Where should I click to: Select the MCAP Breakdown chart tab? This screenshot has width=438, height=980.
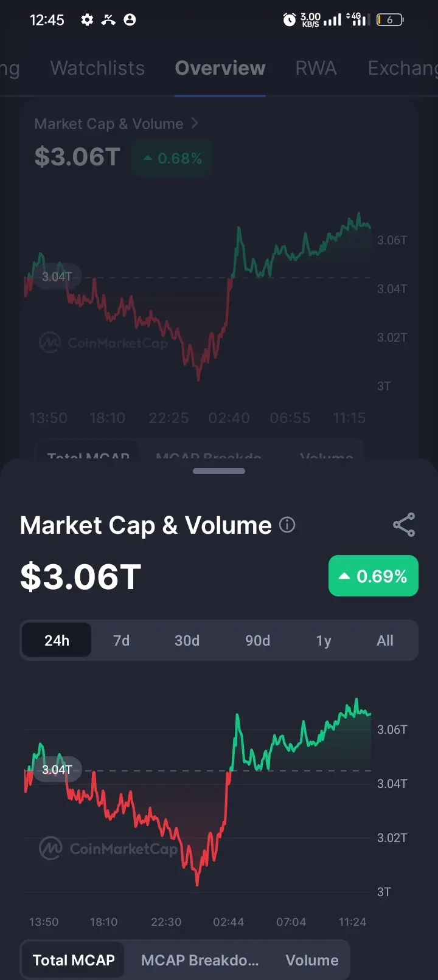click(x=200, y=960)
